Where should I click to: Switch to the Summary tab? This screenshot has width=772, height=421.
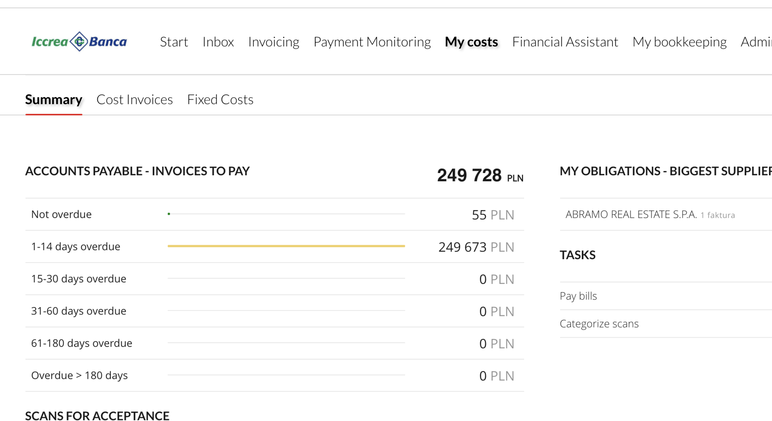(54, 99)
